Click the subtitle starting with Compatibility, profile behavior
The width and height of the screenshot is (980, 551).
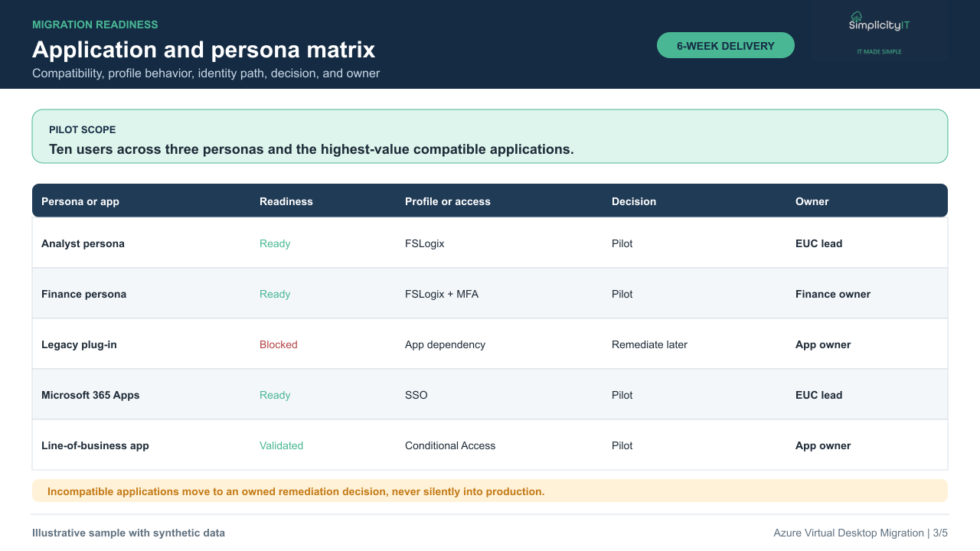tap(206, 73)
